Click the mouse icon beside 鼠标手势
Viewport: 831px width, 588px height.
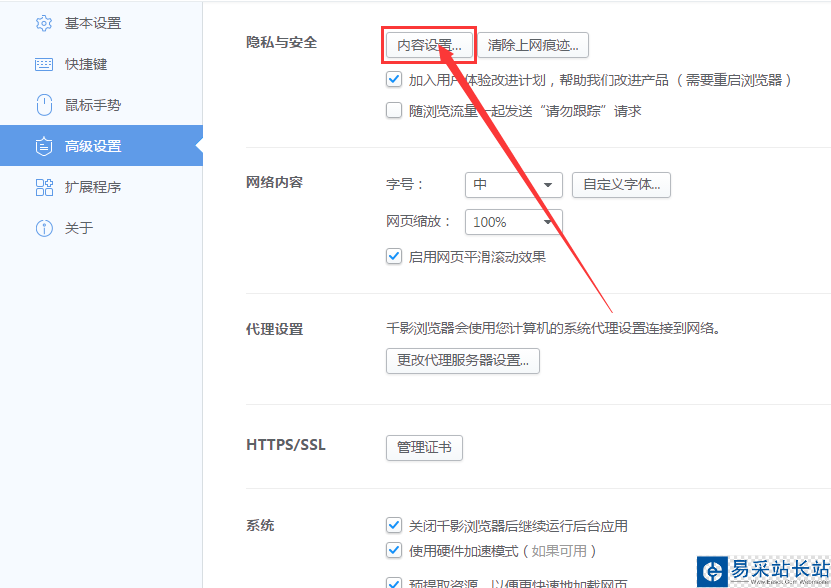pyautogui.click(x=44, y=105)
